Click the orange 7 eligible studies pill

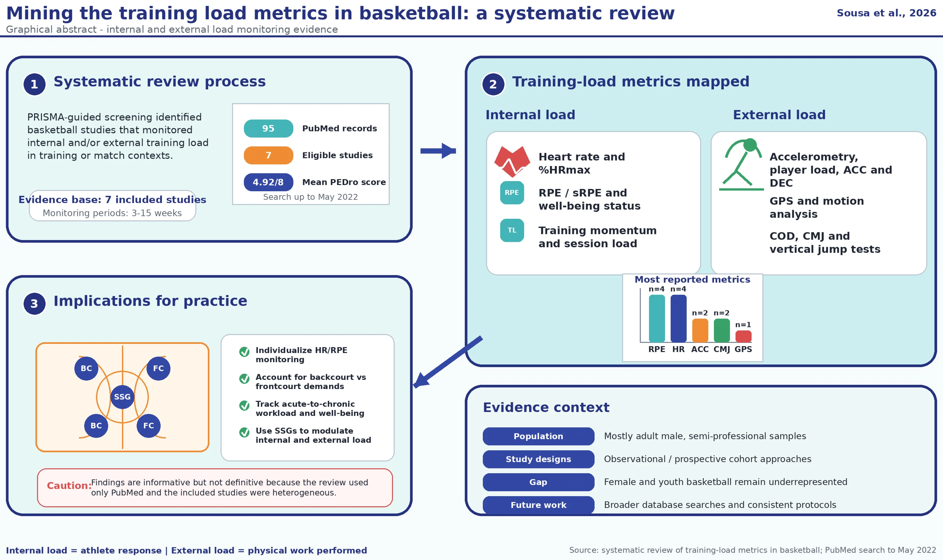[268, 155]
